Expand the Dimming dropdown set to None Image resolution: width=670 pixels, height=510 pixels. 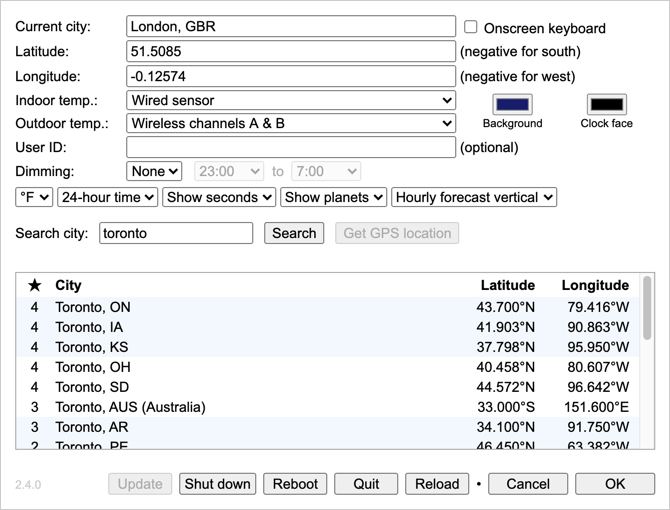(154, 172)
